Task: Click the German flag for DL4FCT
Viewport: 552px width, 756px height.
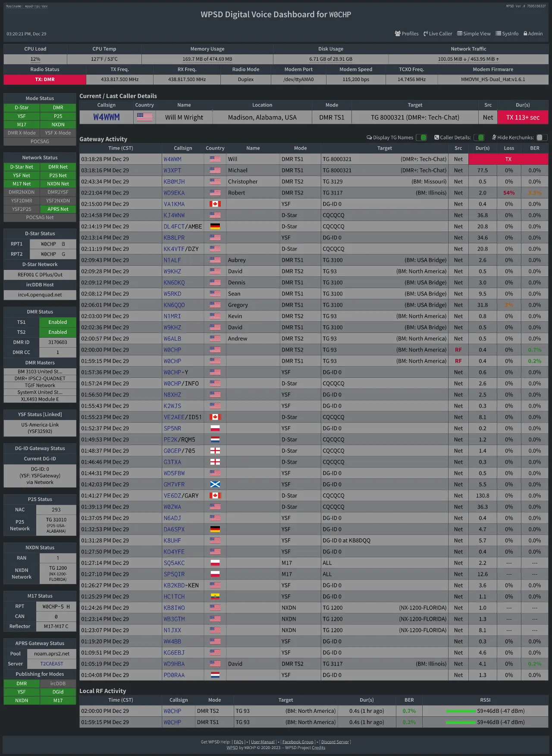Action: 215,226
